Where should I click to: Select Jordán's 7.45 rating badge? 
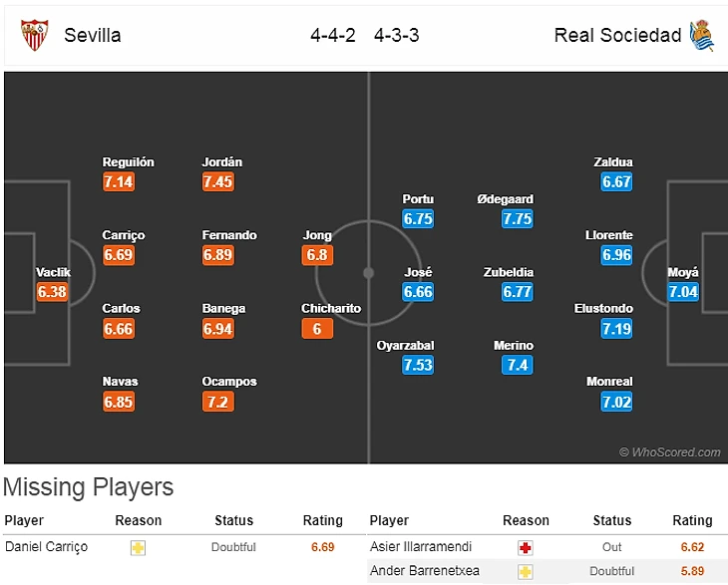217,182
